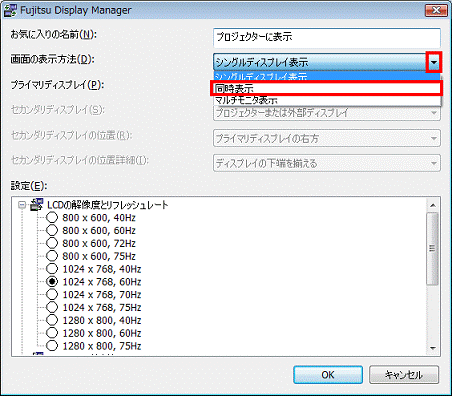Viewport: 452px width, 396px height.
Task: Select 800 x 600, 40Hz radio button
Action: (52, 218)
